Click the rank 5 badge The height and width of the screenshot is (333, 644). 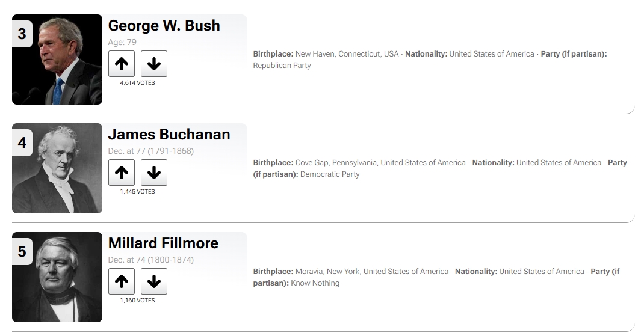click(x=22, y=251)
